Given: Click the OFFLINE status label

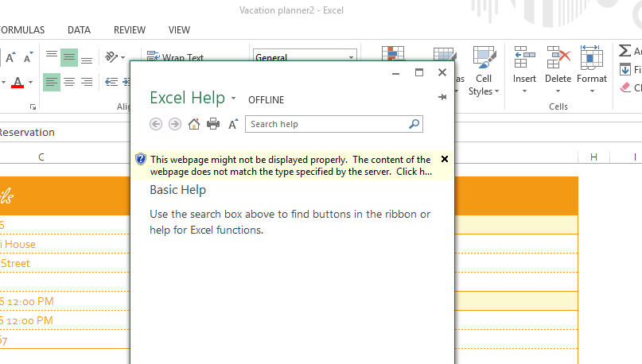Looking at the screenshot, I should pyautogui.click(x=267, y=100).
